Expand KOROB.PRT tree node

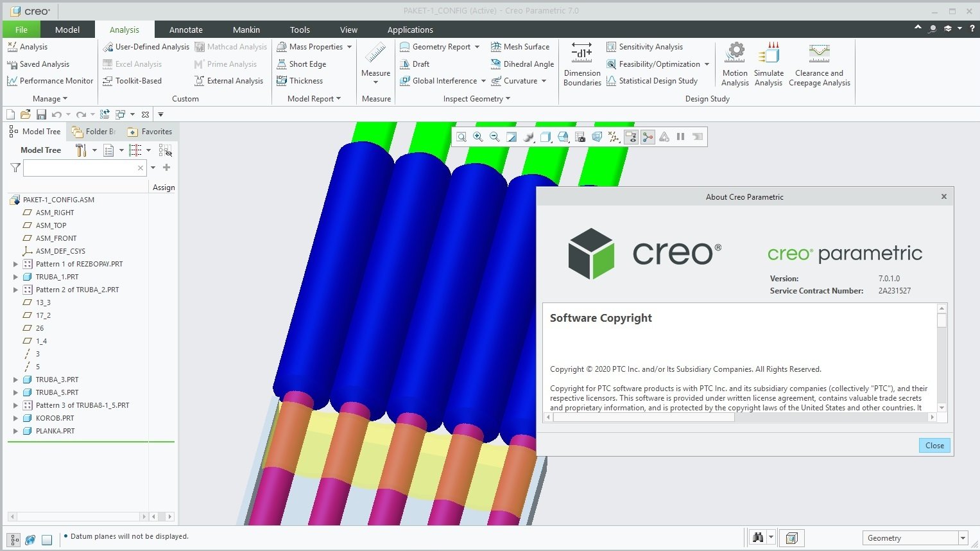15,418
